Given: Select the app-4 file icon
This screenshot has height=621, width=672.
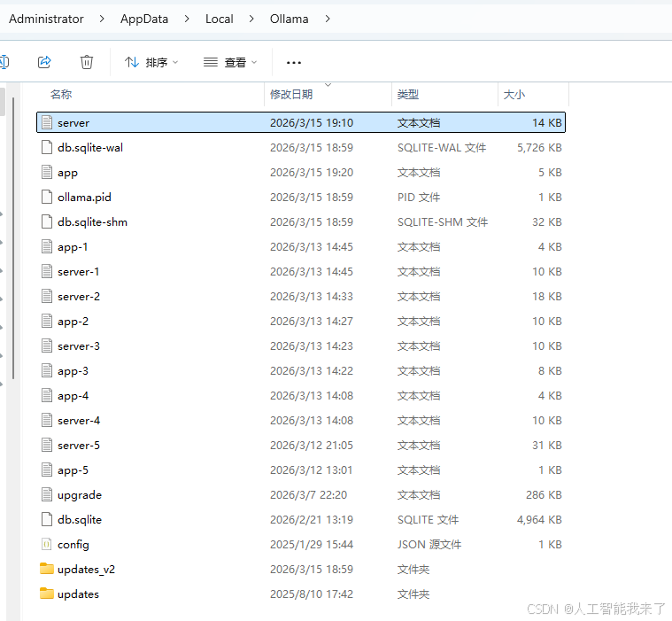Looking at the screenshot, I should click(x=47, y=396).
